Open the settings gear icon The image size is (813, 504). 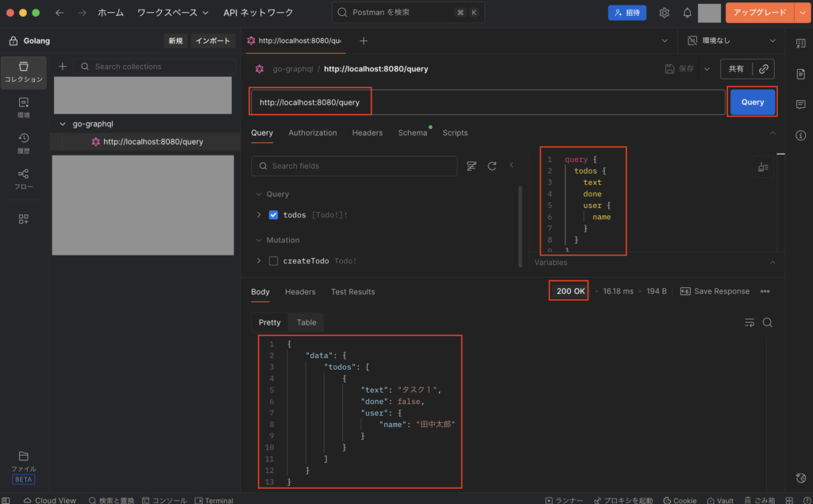[665, 13]
